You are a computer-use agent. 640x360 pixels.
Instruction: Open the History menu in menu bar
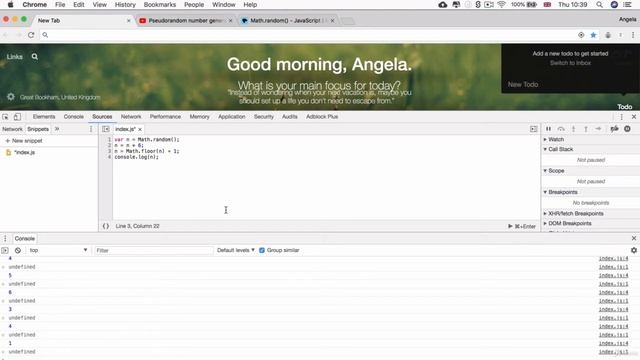125,5
